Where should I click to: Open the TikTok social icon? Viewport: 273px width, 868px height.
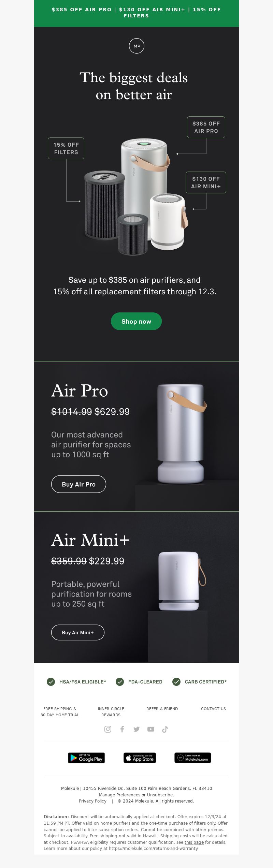[165, 729]
